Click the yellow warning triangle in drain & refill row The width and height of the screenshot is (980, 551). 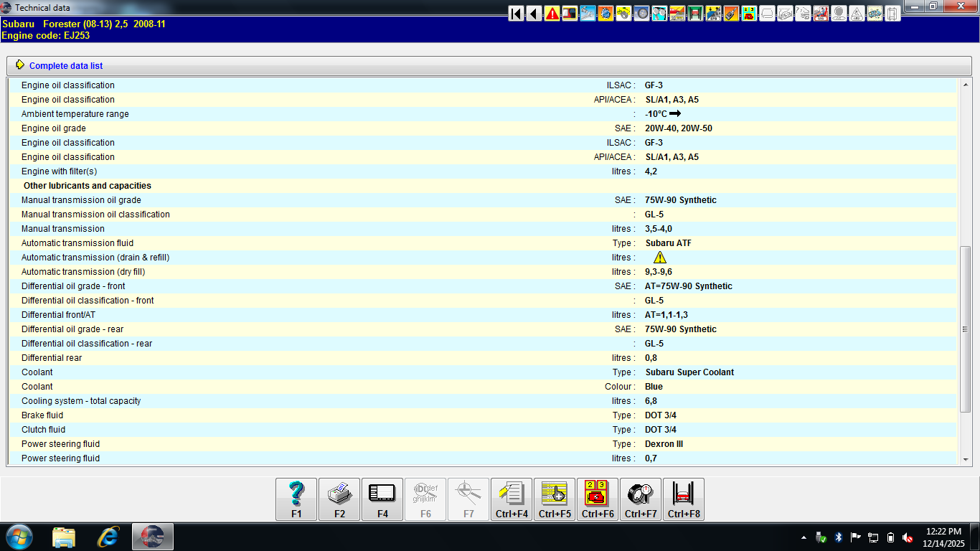point(660,257)
